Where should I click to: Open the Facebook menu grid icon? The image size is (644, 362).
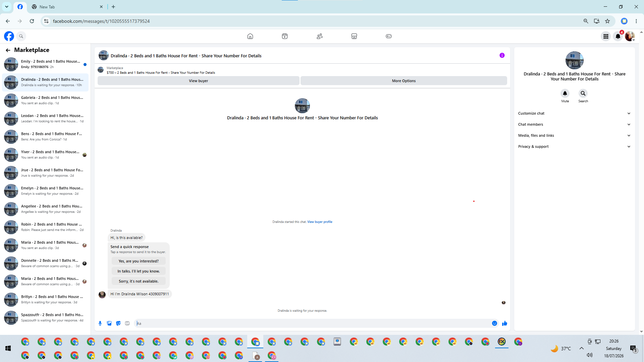coord(606,36)
